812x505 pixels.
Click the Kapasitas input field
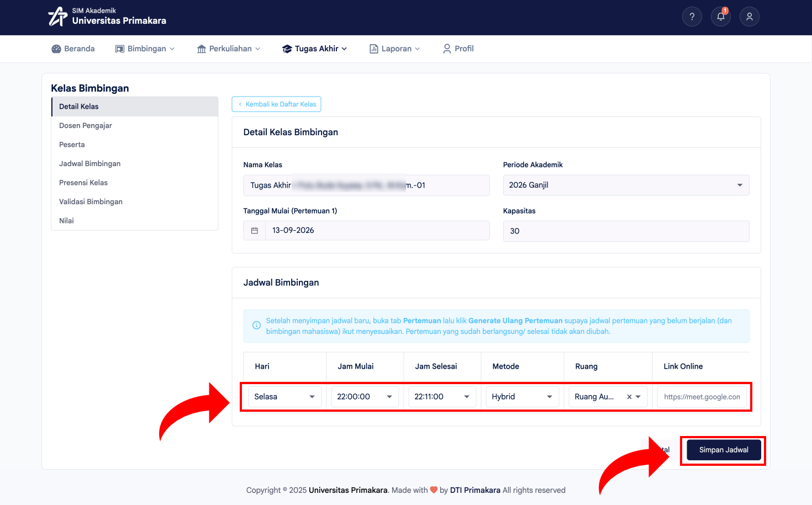point(626,231)
